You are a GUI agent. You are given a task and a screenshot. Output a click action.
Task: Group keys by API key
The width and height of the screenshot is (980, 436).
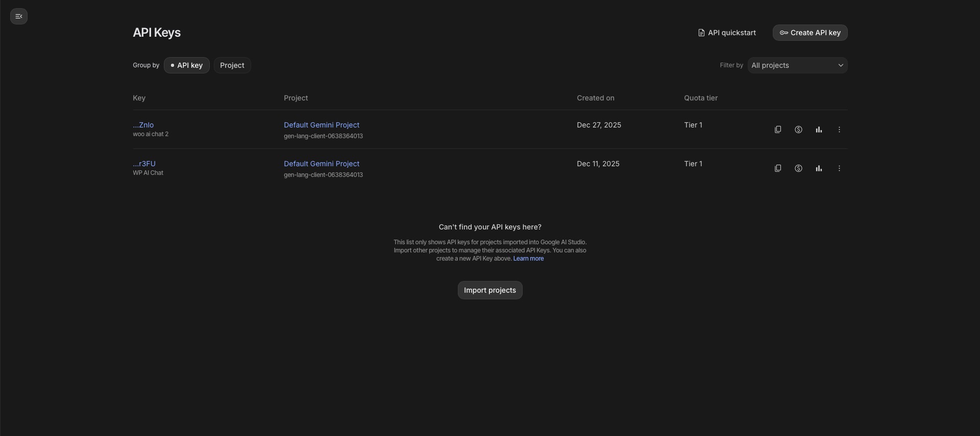point(187,65)
